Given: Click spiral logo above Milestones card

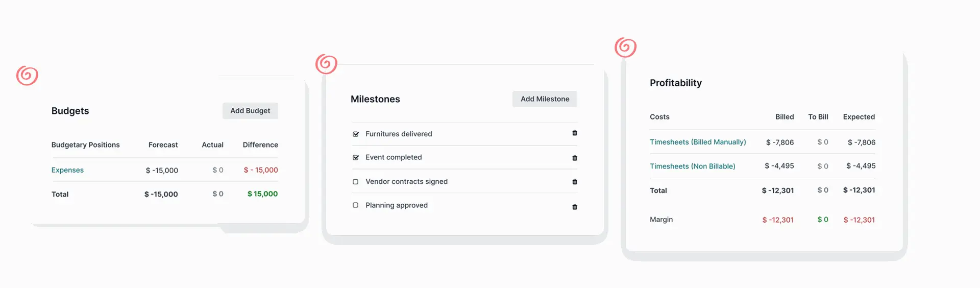Looking at the screenshot, I should 326,64.
